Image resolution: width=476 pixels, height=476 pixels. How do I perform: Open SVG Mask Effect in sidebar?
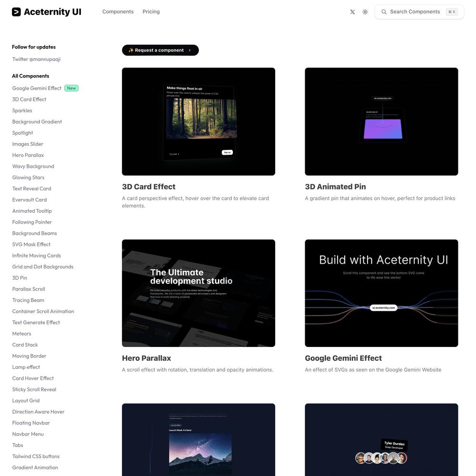tap(31, 244)
